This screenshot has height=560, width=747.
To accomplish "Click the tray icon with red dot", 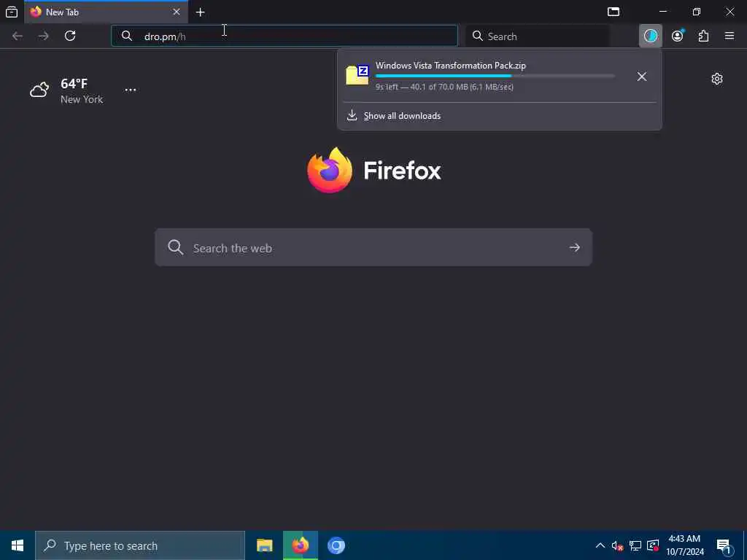I will (653, 545).
